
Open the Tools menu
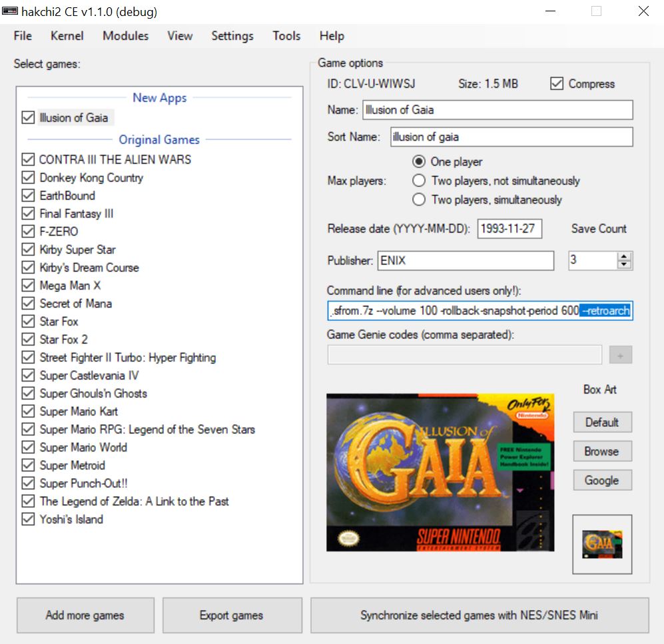pos(286,36)
